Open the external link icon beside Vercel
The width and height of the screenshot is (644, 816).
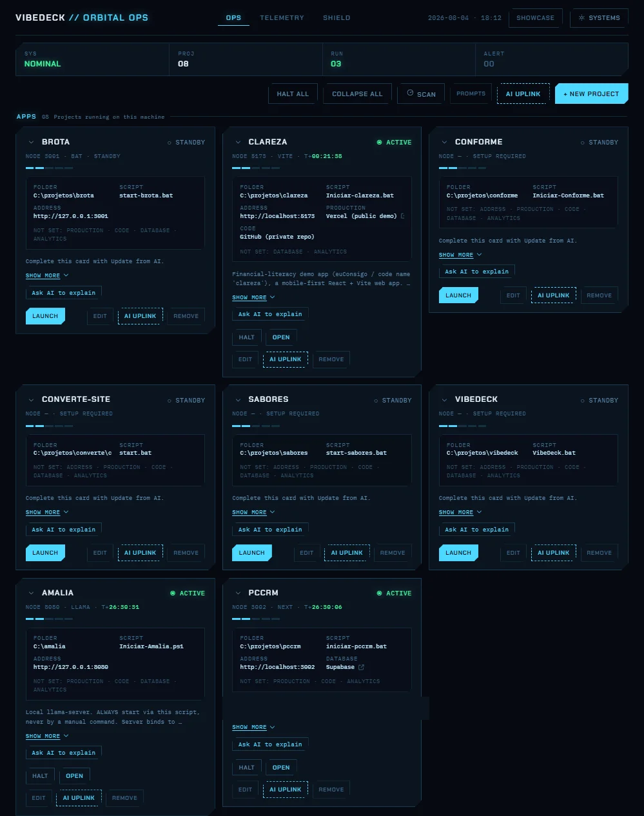(x=403, y=216)
